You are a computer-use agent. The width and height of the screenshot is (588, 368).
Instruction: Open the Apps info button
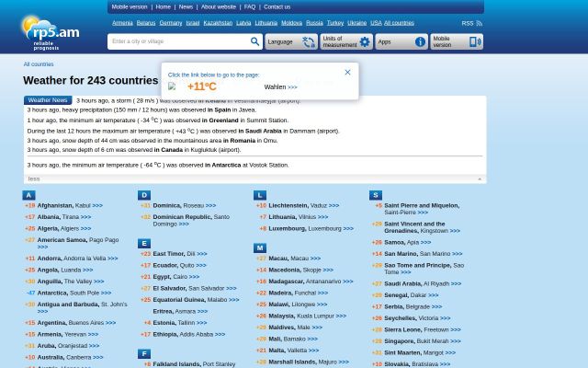pyautogui.click(x=401, y=41)
